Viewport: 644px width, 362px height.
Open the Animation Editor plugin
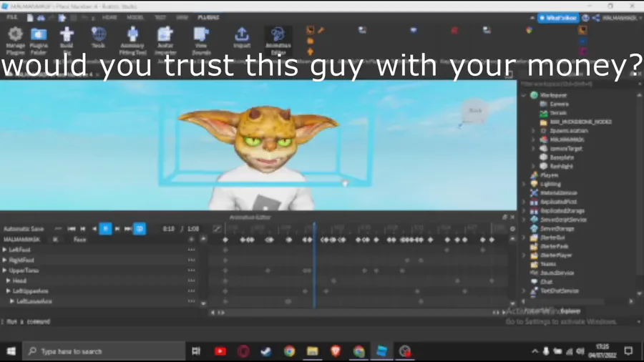278,40
